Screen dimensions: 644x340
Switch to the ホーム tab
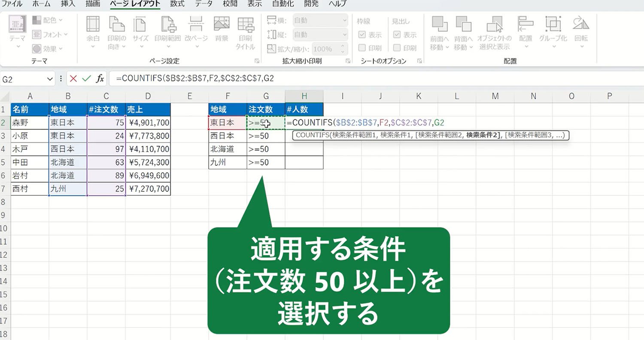[41, 4]
